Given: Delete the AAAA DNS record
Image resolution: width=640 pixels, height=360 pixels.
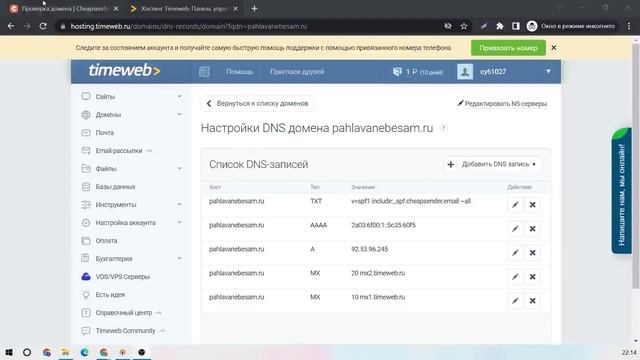Looking at the screenshot, I should [x=532, y=229].
